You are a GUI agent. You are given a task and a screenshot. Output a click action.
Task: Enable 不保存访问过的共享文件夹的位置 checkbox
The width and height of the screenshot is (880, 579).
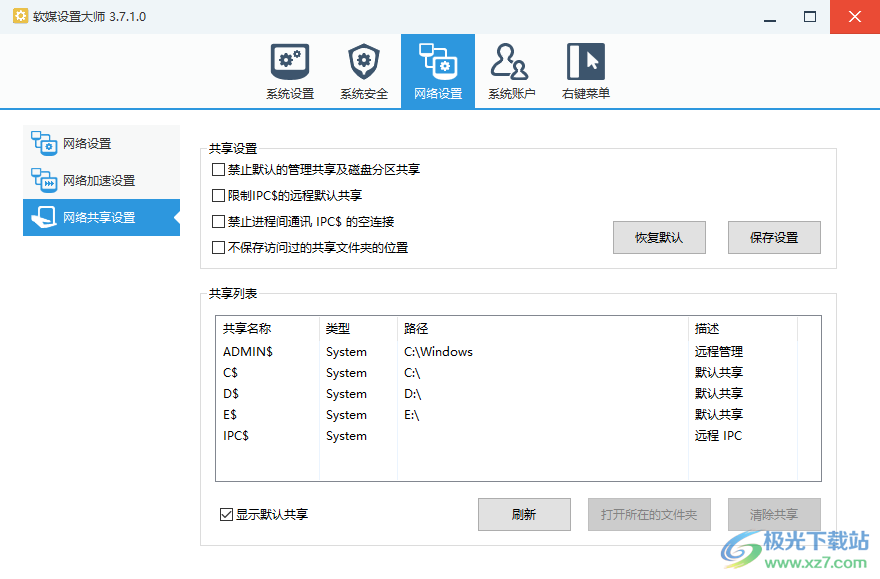[218, 247]
